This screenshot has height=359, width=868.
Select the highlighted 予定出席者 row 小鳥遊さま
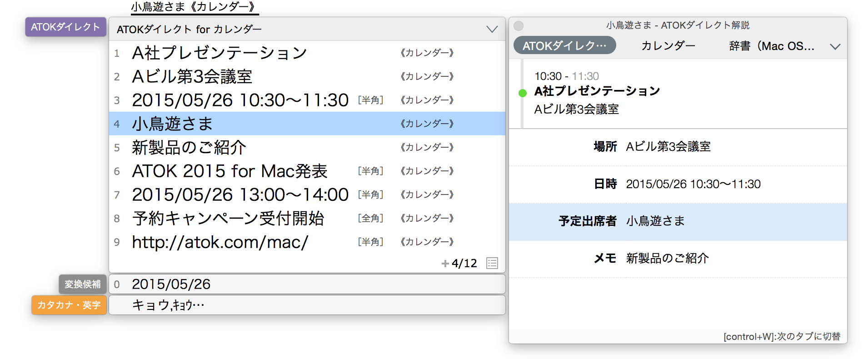[678, 221]
